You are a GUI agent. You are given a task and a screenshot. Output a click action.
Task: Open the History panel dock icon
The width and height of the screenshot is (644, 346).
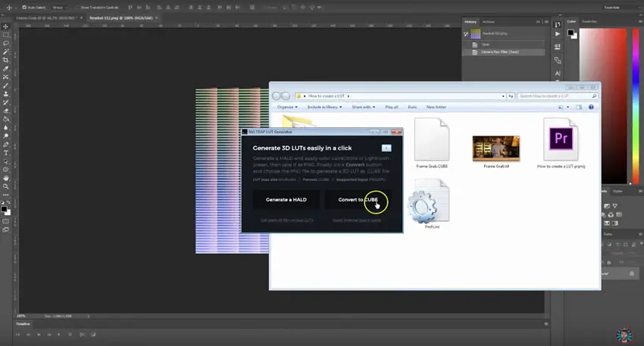(558, 25)
